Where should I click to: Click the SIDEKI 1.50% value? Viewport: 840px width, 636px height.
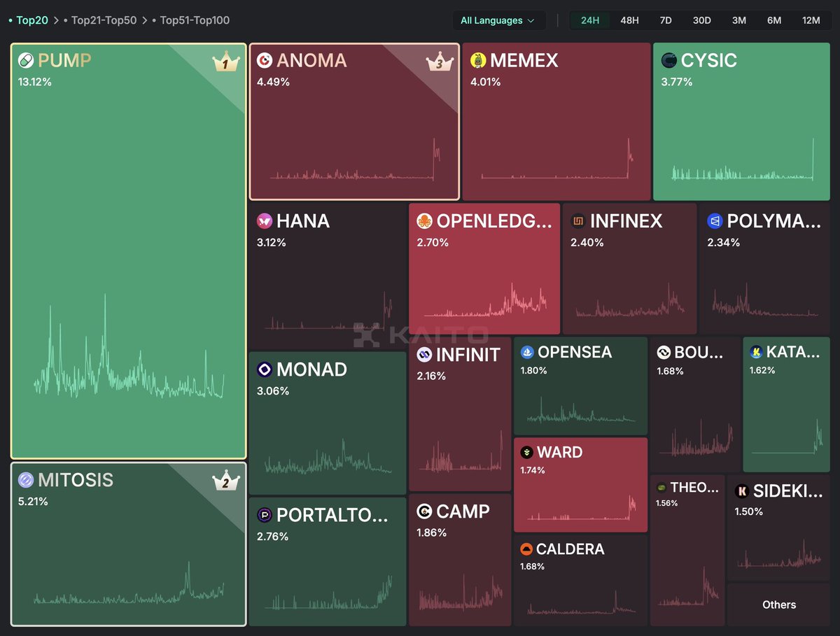tap(748, 512)
